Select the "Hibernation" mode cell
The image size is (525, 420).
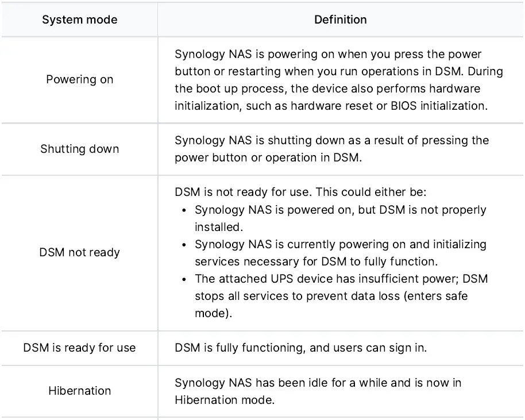(x=79, y=391)
